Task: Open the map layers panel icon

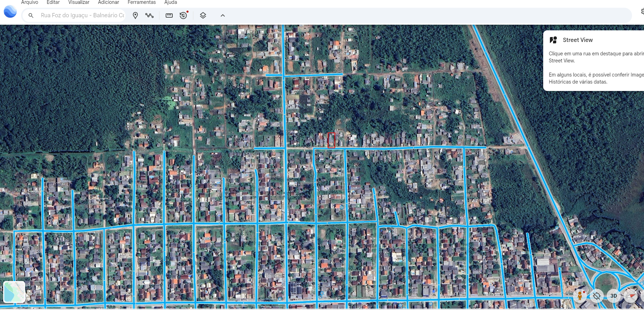Action: coord(203,16)
